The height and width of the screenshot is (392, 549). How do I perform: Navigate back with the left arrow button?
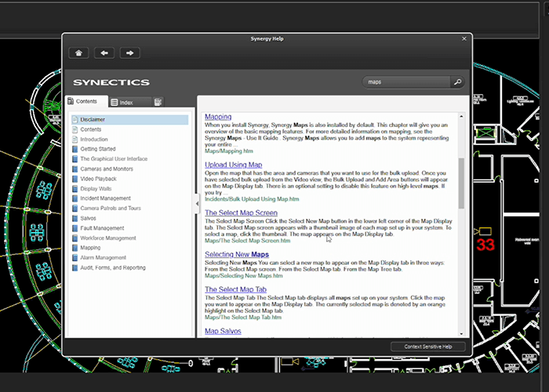pyautogui.click(x=104, y=53)
